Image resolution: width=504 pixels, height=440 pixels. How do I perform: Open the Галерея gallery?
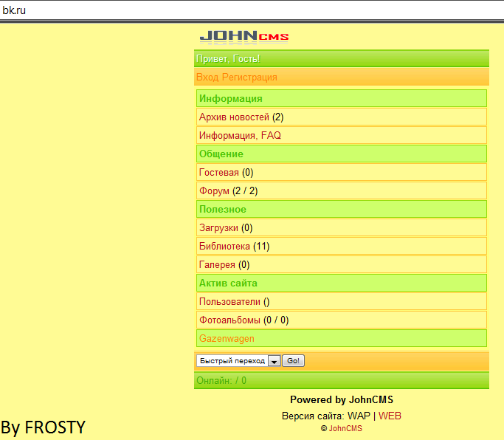(217, 265)
